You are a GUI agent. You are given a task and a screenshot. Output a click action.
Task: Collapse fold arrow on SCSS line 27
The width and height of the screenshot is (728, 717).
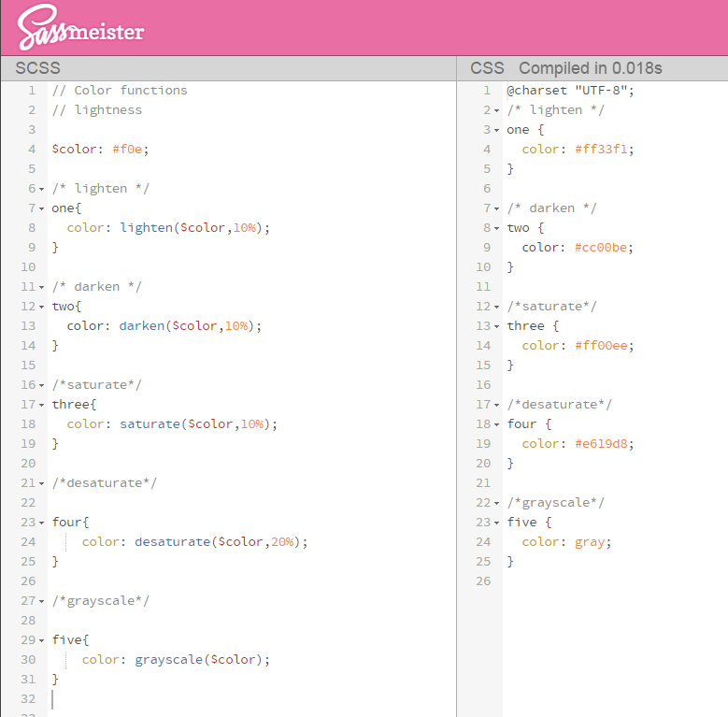point(42,601)
